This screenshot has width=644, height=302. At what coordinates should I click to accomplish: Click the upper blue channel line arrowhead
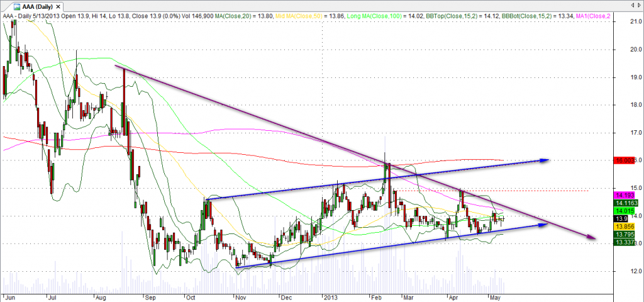point(545,160)
